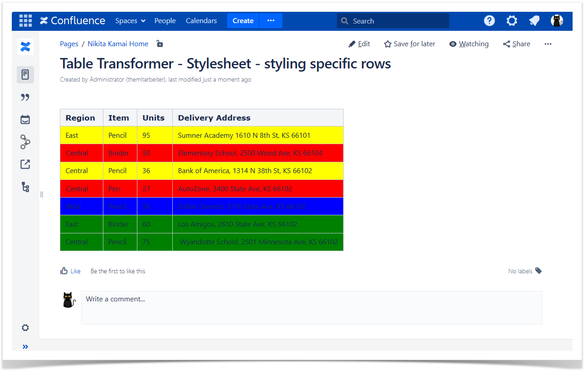
Task: Open the Calendars icon in sidebar
Action: [25, 120]
